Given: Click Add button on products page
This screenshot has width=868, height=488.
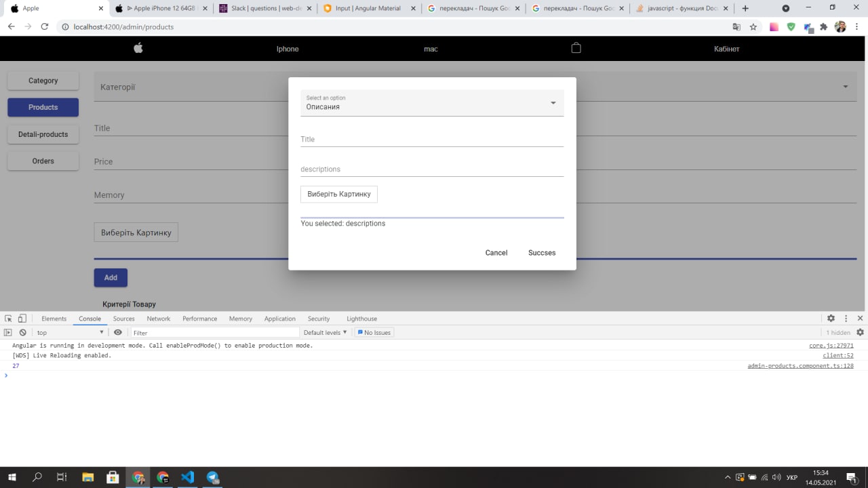Looking at the screenshot, I should point(111,277).
